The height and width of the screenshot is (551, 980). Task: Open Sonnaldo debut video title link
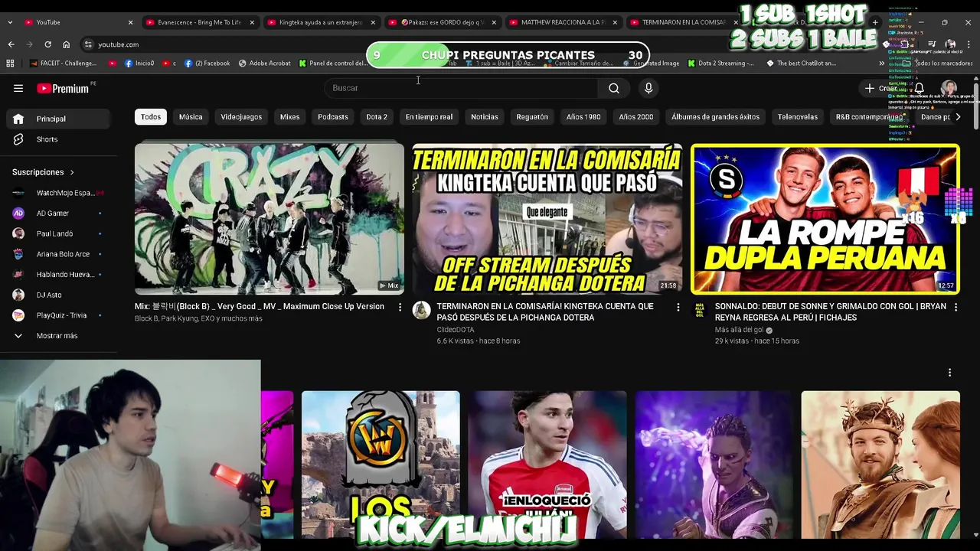(831, 311)
